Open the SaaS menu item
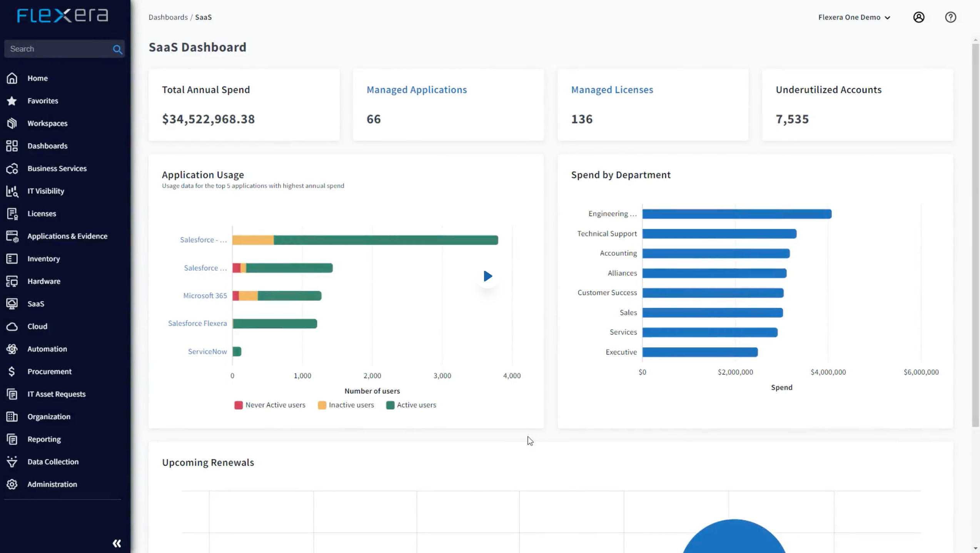Screen dimensions: 980x553 click(x=36, y=304)
